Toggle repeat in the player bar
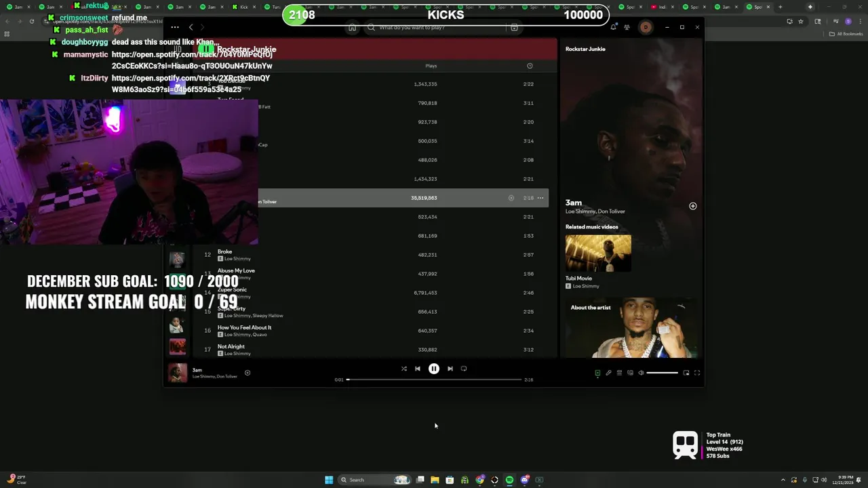Screen dimensions: 868x488 464,369
